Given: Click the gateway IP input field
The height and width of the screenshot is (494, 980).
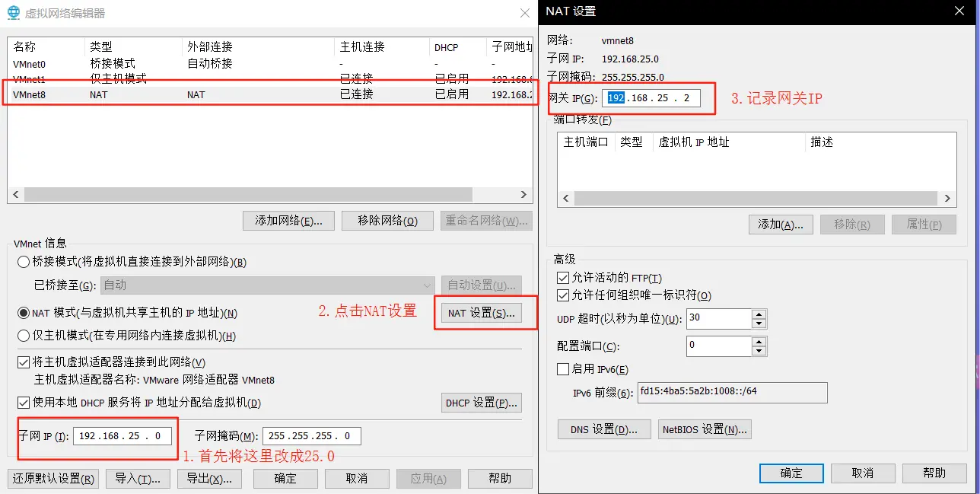Looking at the screenshot, I should coord(651,98).
